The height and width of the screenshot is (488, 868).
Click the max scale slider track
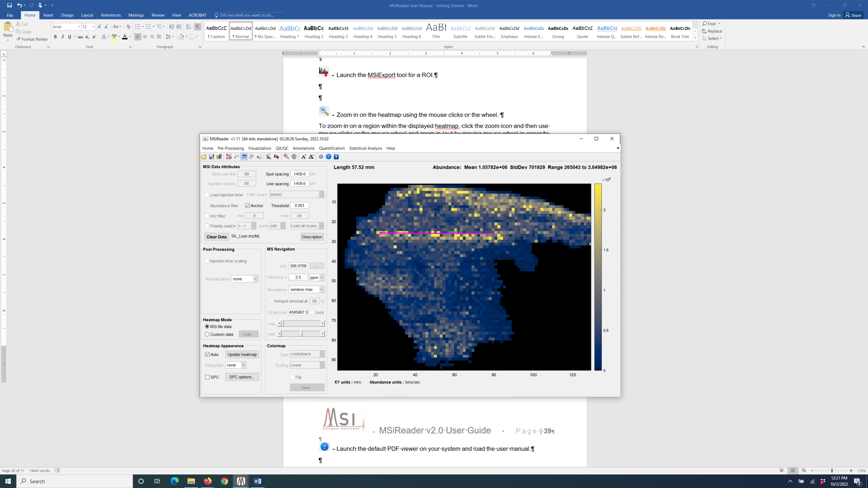312,334
